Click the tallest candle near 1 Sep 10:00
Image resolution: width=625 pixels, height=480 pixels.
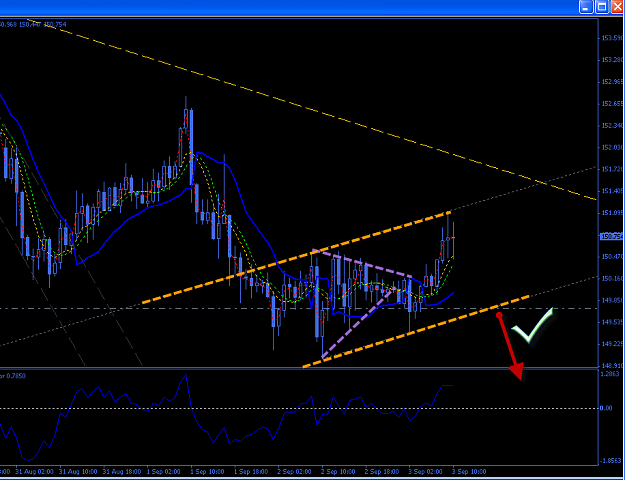pos(191,147)
